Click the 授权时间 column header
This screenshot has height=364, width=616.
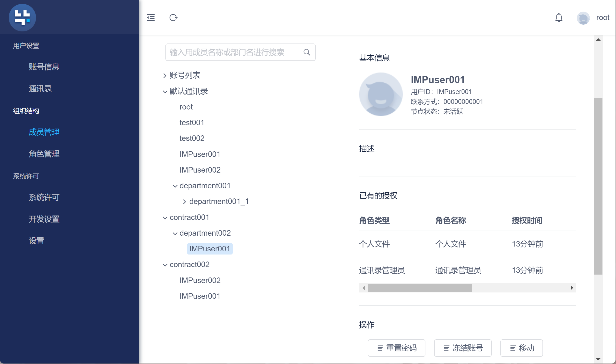527,220
